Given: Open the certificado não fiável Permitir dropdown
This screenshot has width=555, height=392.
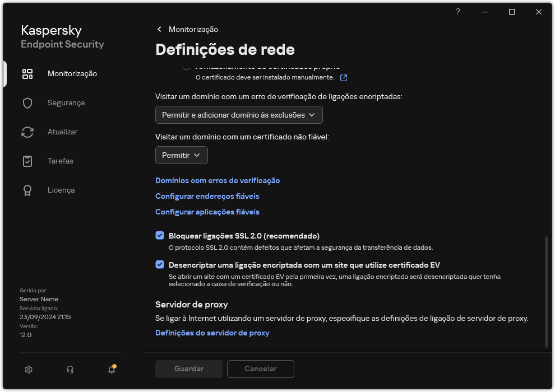Looking at the screenshot, I should [x=181, y=155].
